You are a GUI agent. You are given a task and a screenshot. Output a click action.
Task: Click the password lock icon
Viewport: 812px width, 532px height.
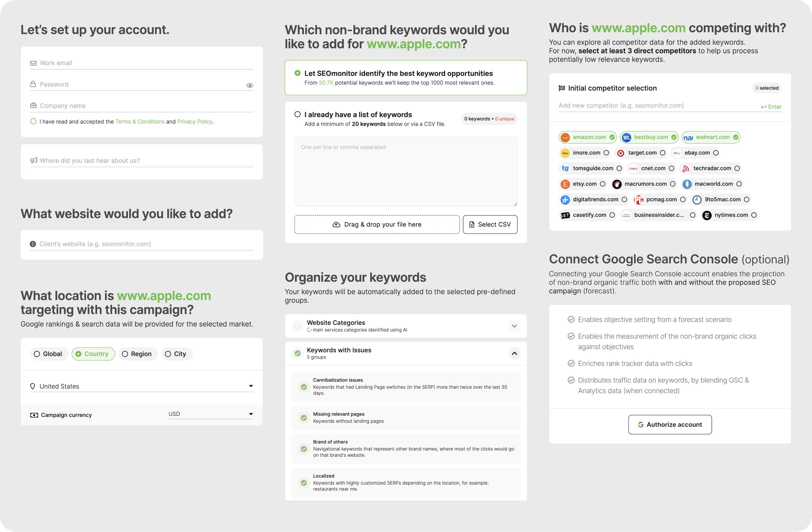coord(33,84)
